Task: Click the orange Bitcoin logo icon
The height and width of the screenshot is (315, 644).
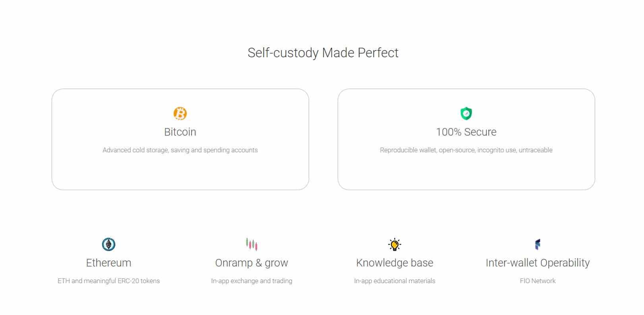Action: pos(180,113)
